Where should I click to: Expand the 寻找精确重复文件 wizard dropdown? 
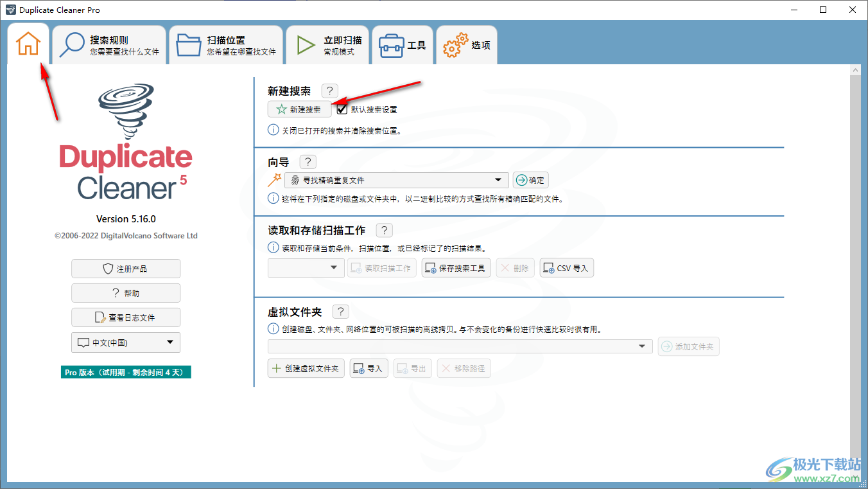pyautogui.click(x=397, y=180)
